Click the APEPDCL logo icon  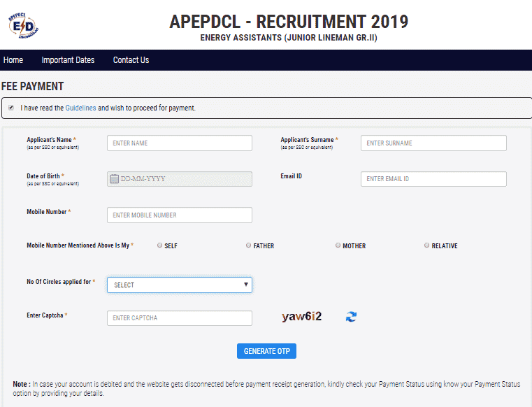coord(23,26)
